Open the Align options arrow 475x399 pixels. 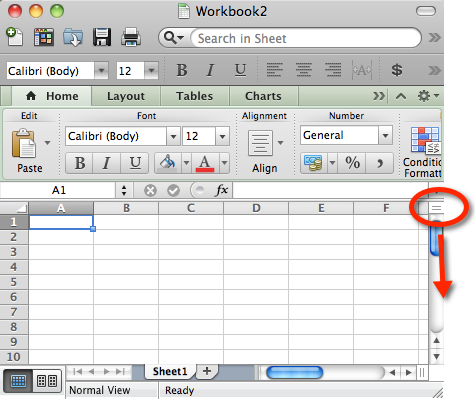coord(281,143)
